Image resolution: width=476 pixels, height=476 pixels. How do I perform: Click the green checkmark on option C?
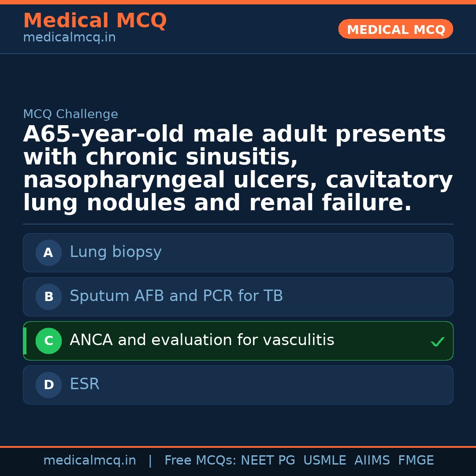coord(437,342)
